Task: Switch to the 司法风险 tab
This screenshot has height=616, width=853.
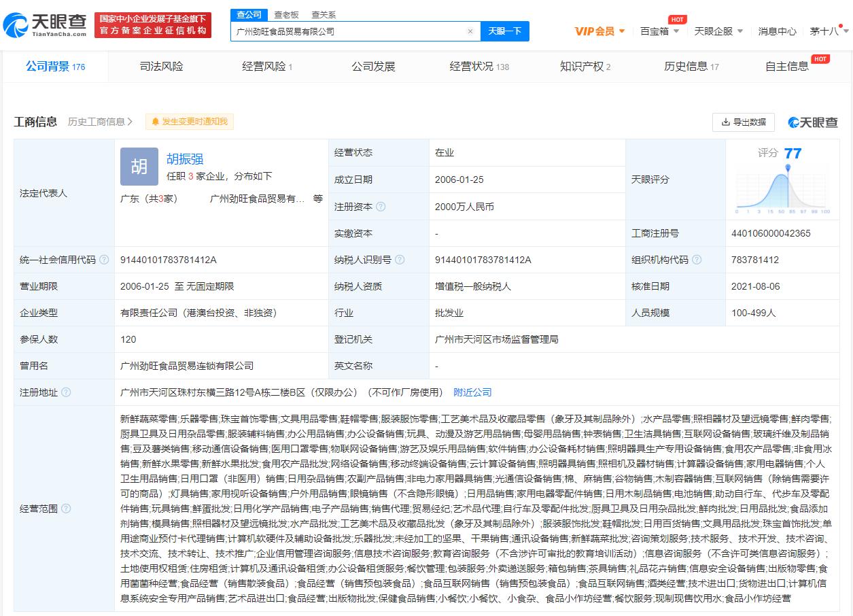Action: tap(160, 67)
